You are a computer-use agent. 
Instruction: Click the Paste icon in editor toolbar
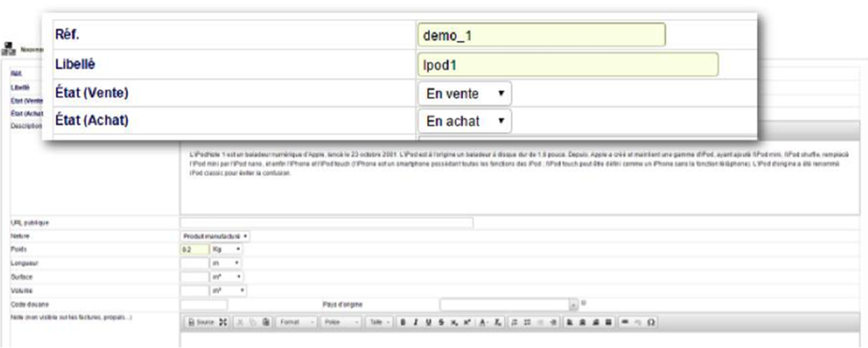(265, 322)
